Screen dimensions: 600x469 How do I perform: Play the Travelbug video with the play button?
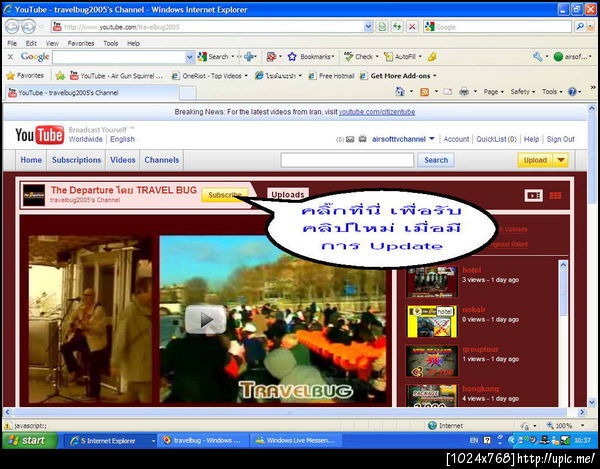[x=205, y=319]
